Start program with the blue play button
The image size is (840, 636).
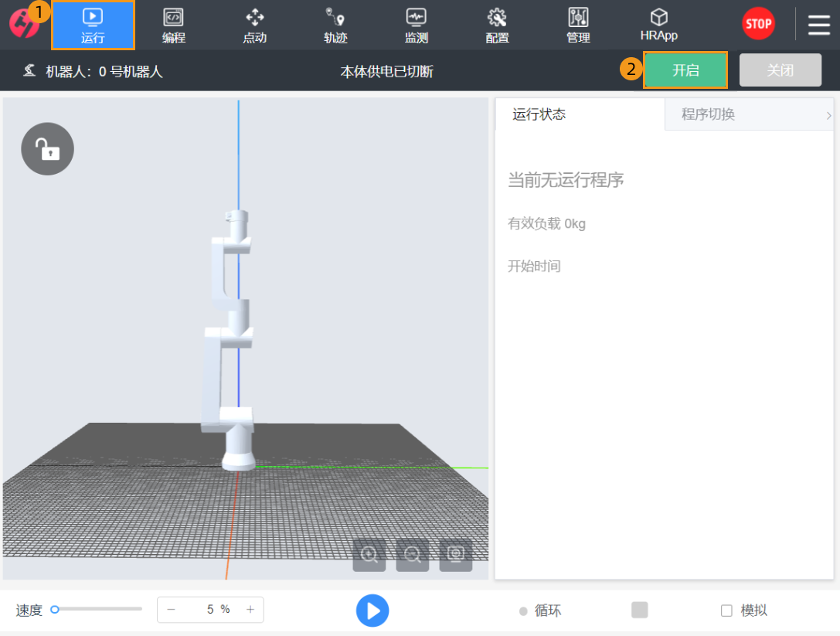[372, 610]
